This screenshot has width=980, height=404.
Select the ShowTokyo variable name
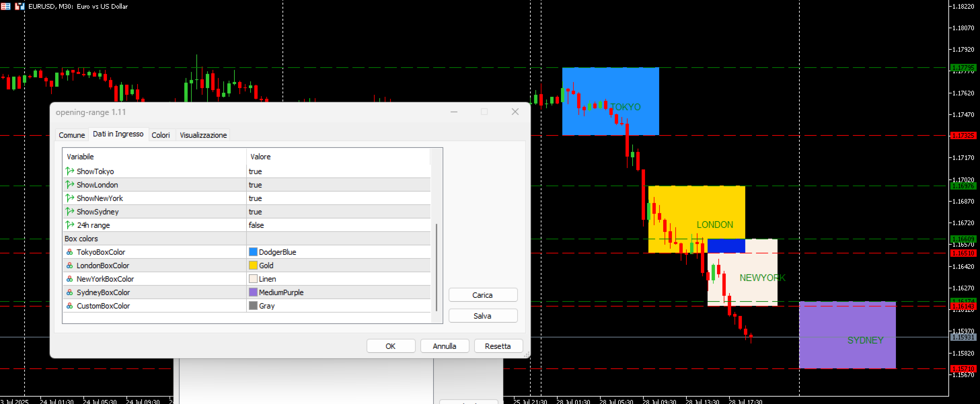coord(96,171)
